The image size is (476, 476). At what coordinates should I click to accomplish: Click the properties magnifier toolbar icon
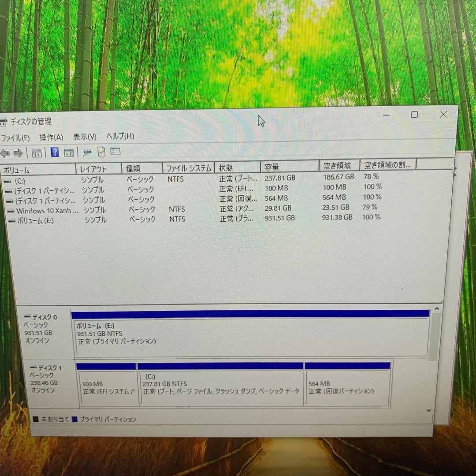pyautogui.click(x=87, y=152)
